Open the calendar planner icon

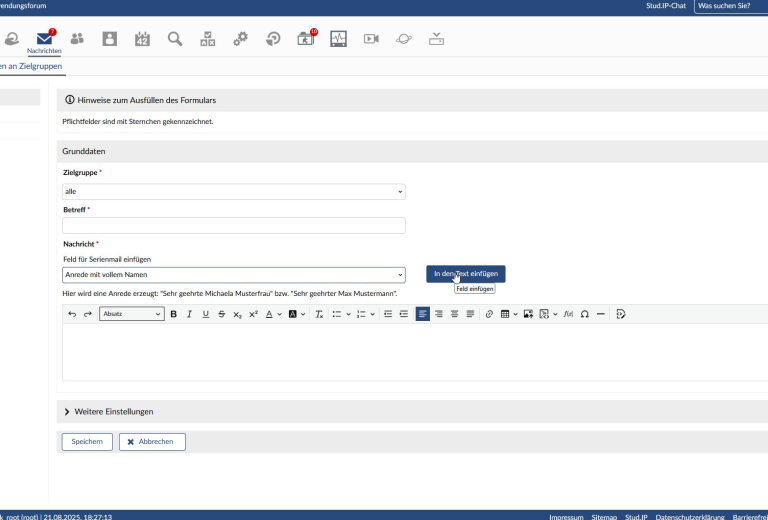(x=142, y=39)
